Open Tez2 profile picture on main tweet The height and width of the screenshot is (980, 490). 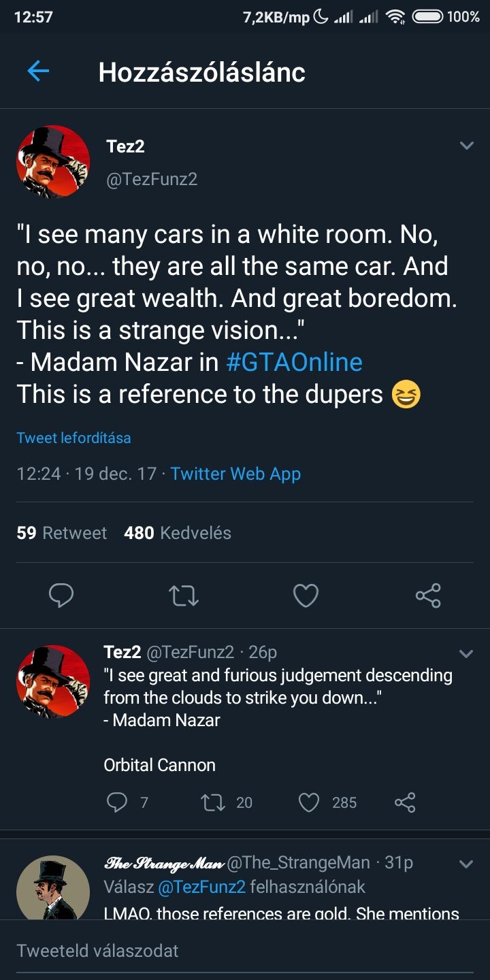click(x=53, y=162)
